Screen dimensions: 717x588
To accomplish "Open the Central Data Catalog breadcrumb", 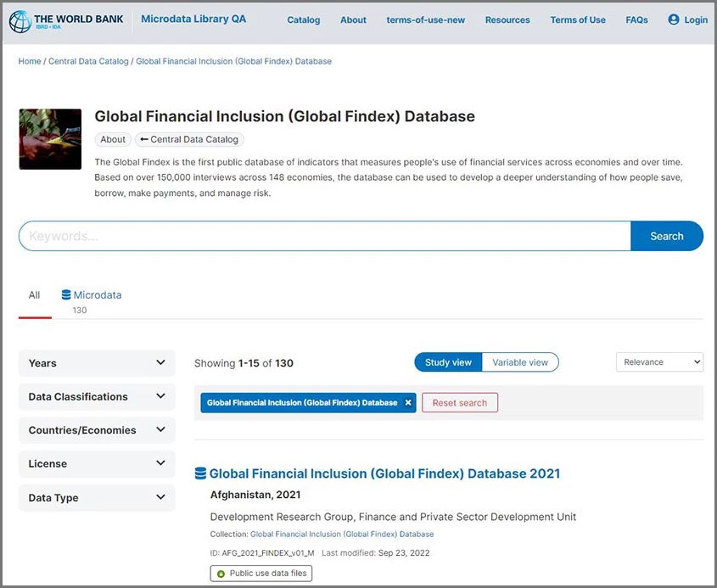I will (88, 61).
